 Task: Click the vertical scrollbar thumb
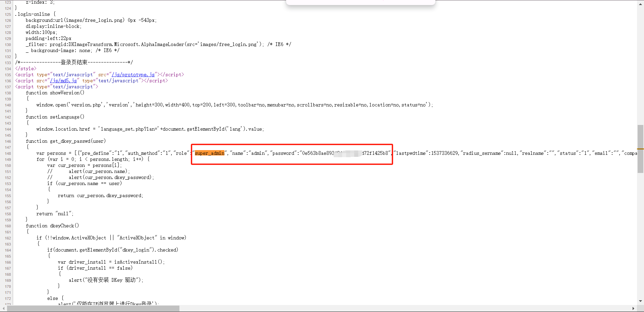pyautogui.click(x=640, y=149)
